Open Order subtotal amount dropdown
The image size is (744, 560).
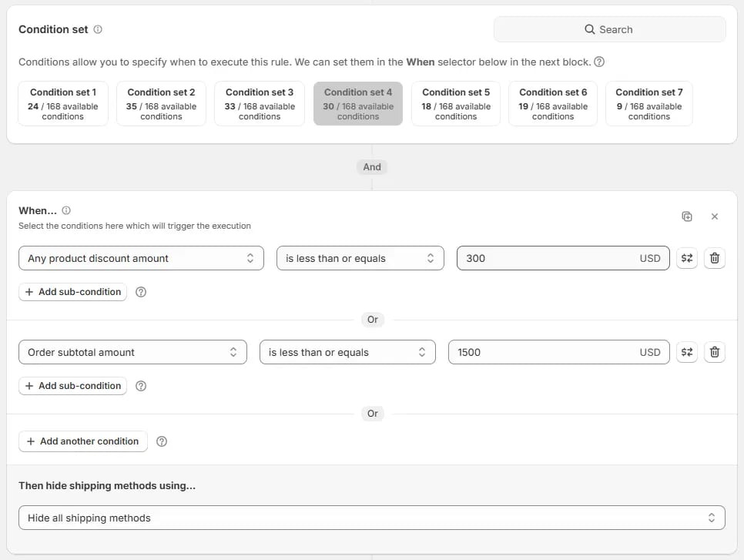[x=132, y=352]
